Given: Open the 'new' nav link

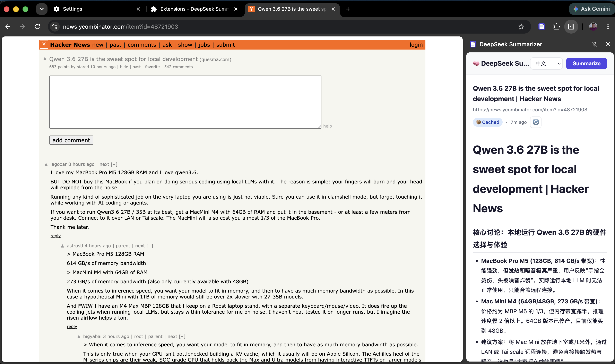Looking at the screenshot, I should (98, 45).
